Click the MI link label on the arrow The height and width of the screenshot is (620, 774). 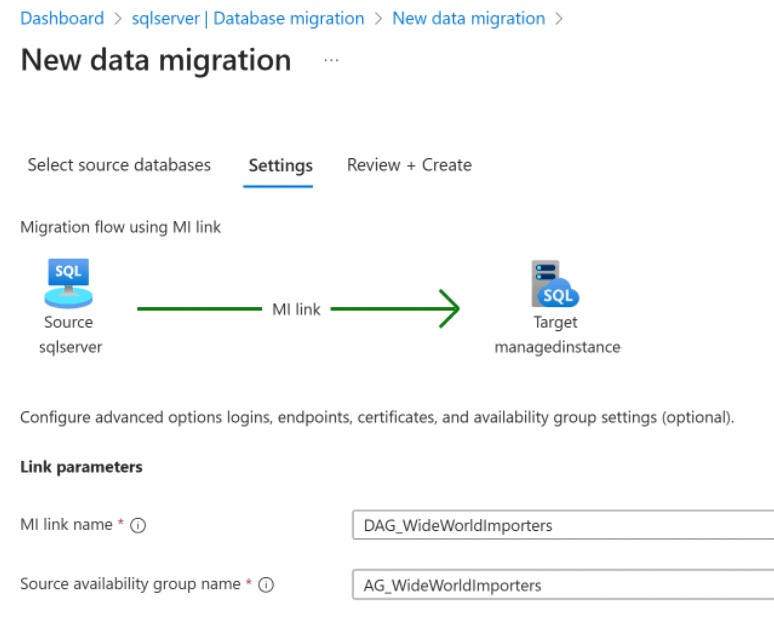click(x=296, y=309)
